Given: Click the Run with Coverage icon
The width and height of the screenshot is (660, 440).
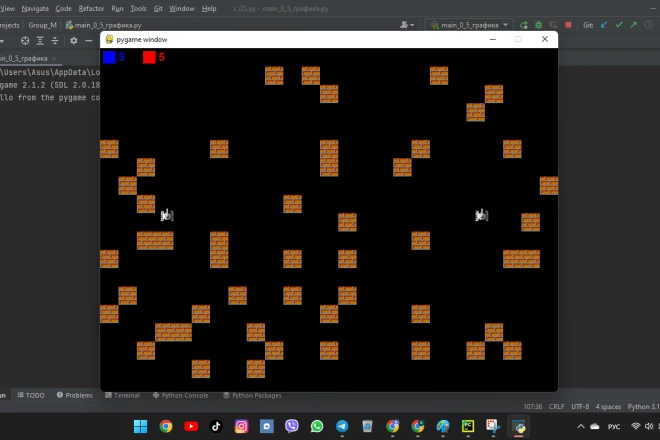Looking at the screenshot, I should pyautogui.click(x=553, y=25).
